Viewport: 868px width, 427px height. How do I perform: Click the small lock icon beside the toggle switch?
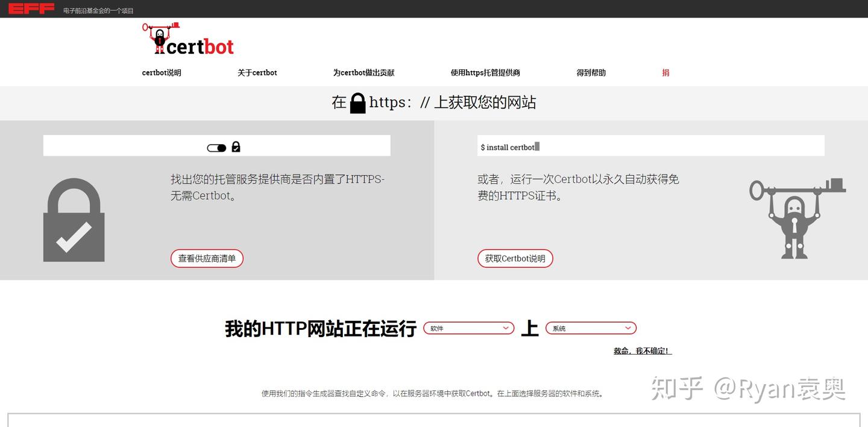[x=236, y=147]
